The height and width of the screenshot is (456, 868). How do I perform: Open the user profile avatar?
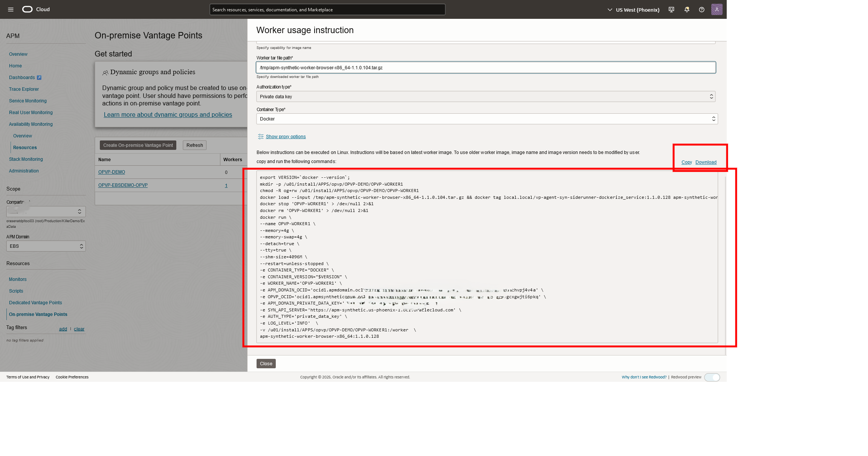(x=717, y=9)
